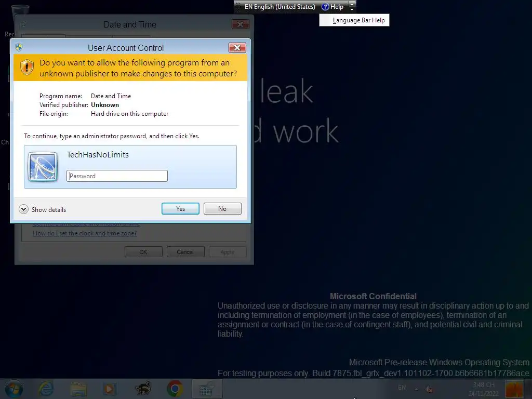Focus the administrator Password field
The height and width of the screenshot is (399, 532).
[117, 176]
